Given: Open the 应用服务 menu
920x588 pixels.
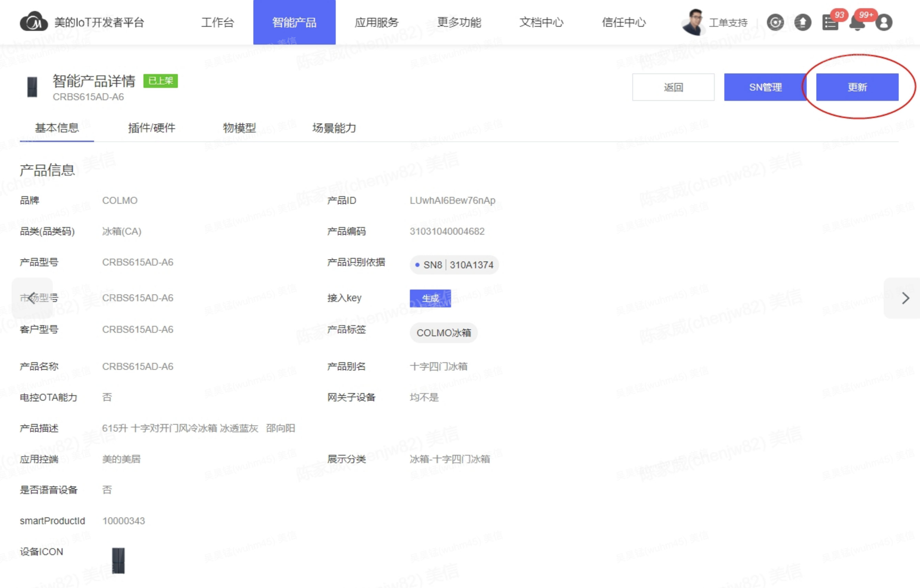Looking at the screenshot, I should point(376,22).
